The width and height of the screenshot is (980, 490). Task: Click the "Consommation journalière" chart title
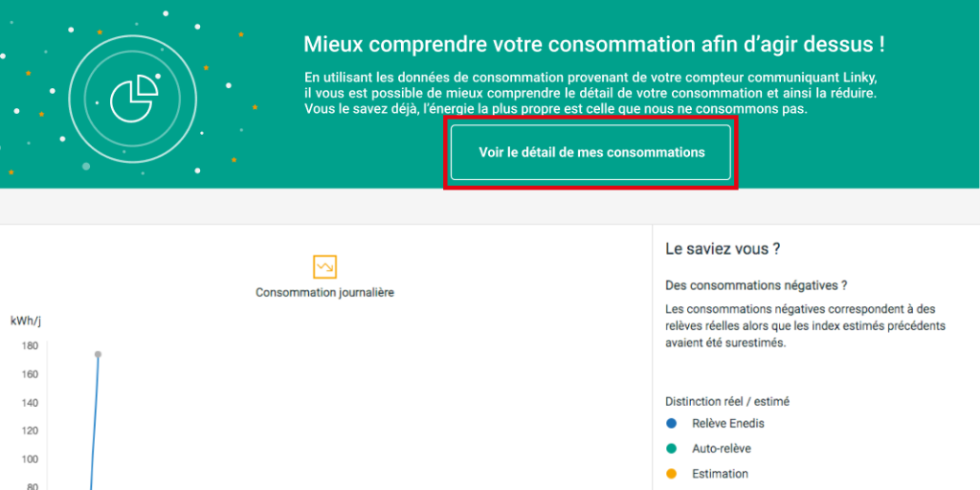[324, 292]
